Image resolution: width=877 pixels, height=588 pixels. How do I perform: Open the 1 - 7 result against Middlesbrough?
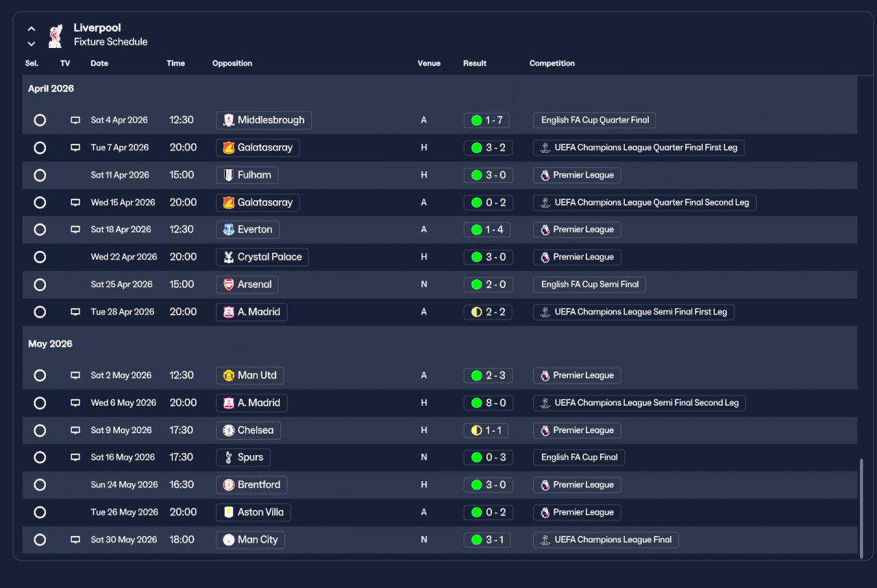point(488,120)
